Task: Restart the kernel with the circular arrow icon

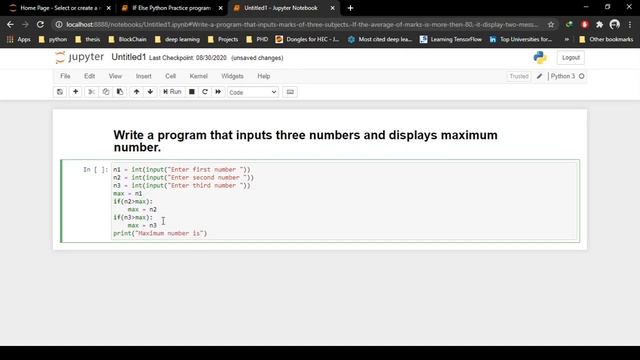Action: tap(205, 92)
